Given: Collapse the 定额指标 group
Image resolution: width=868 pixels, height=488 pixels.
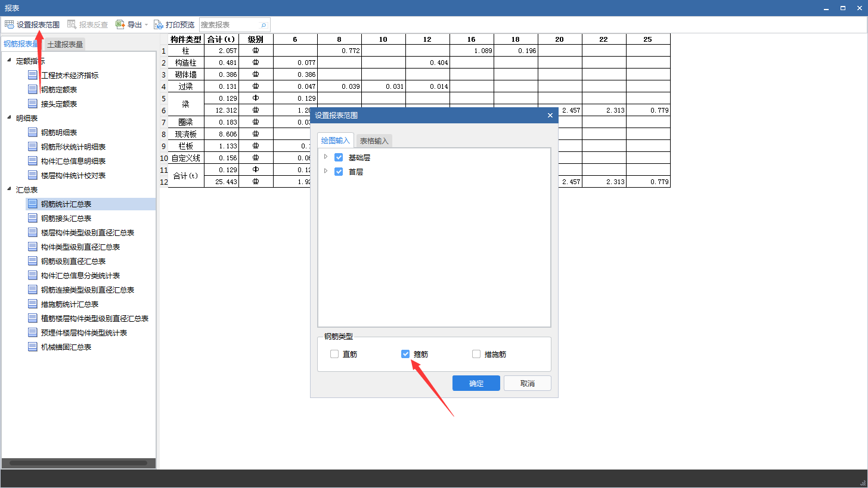Looking at the screenshot, I should tap(9, 61).
